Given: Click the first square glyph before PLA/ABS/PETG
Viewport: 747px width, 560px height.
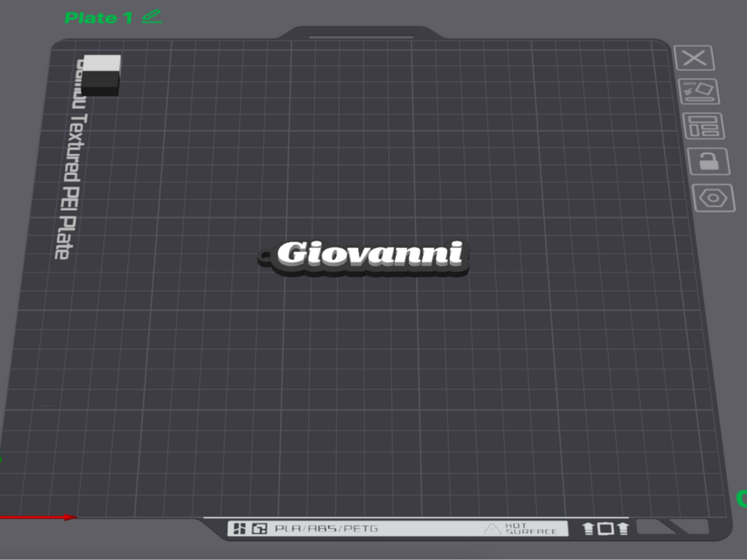Looking at the screenshot, I should 239,529.
